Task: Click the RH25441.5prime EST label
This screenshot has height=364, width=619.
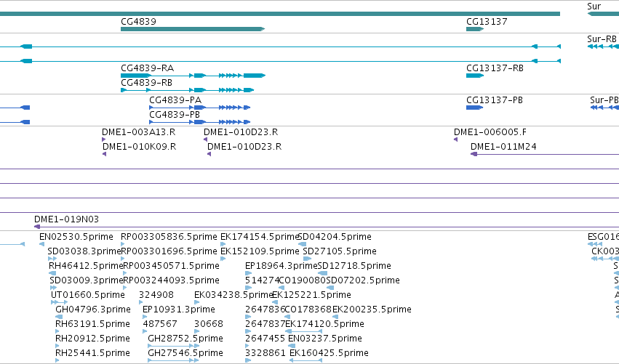Action: (x=93, y=353)
